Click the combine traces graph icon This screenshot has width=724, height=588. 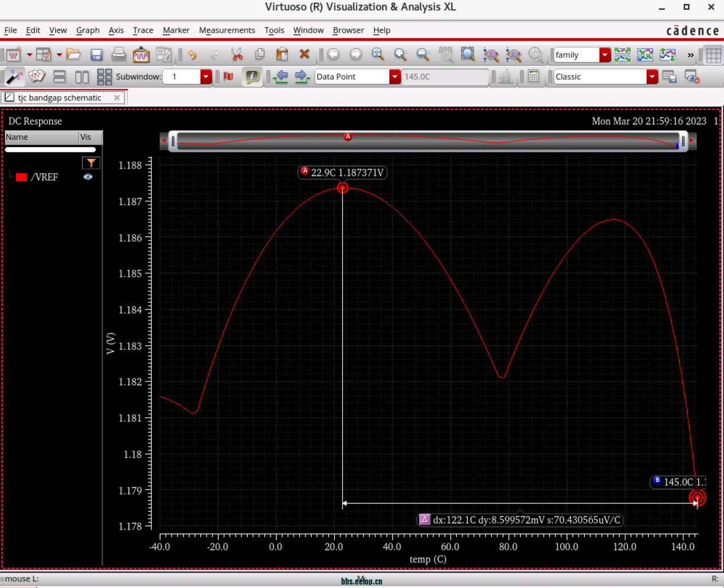645,54
